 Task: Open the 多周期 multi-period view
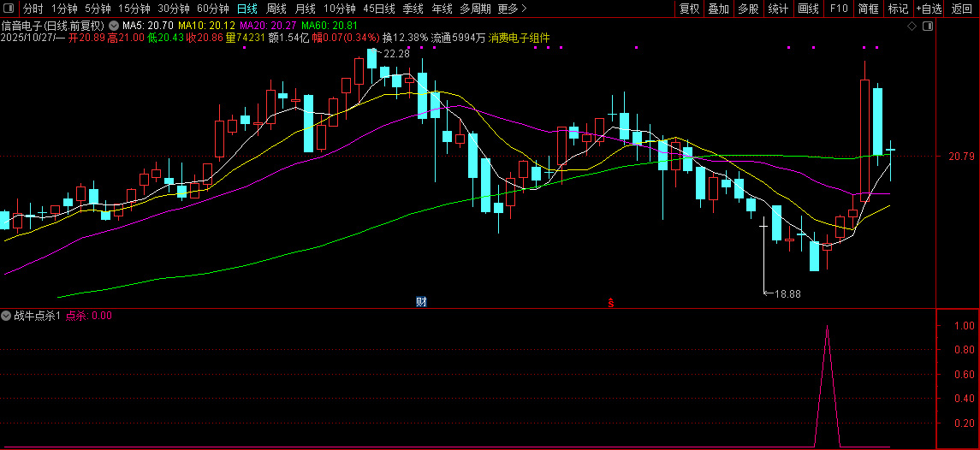(x=475, y=9)
